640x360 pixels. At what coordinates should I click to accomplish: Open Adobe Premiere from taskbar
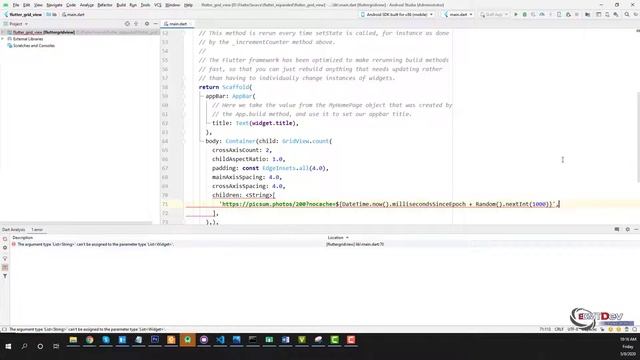(x=155, y=340)
